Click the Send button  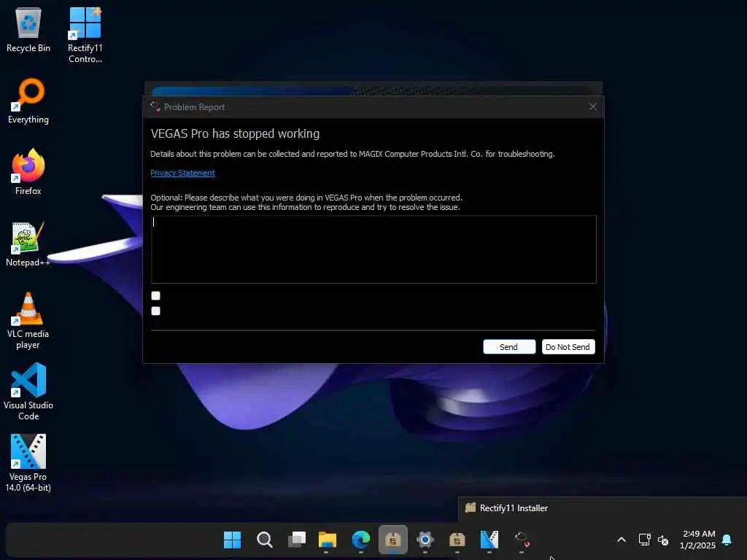(x=508, y=346)
